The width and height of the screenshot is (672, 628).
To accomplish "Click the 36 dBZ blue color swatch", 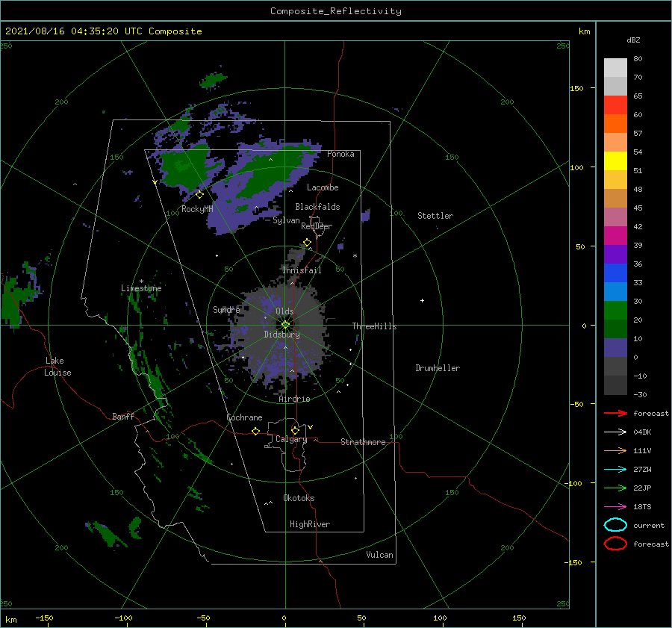I will 615,273.
